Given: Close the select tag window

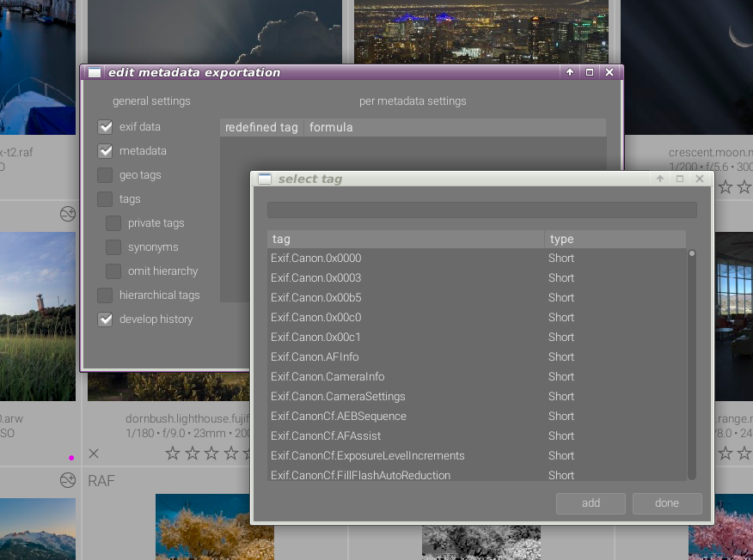Looking at the screenshot, I should 700,179.
